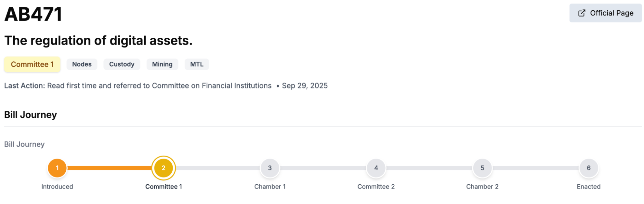Select the Nodes tag
644x204 pixels.
[x=82, y=64]
